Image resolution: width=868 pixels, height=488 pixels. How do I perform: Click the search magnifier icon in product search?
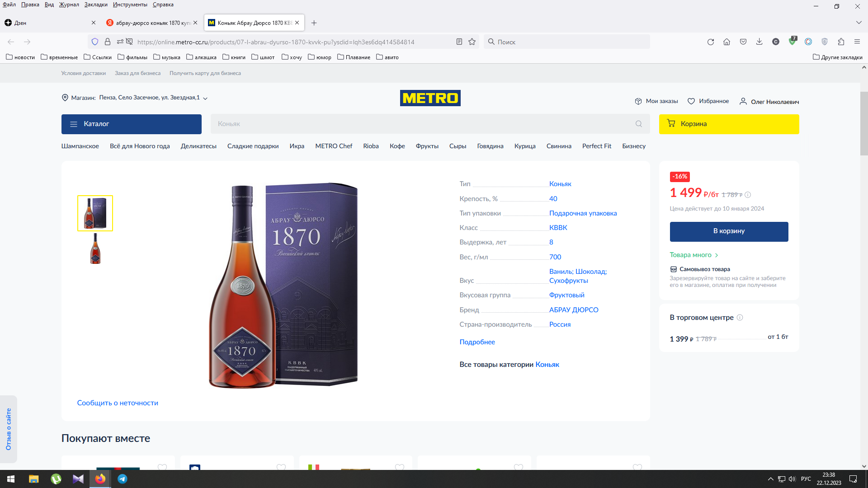[639, 124]
